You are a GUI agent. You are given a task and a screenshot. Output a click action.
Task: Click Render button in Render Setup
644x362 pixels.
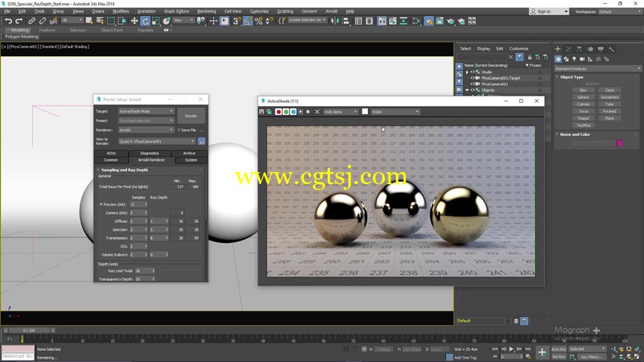tap(191, 116)
